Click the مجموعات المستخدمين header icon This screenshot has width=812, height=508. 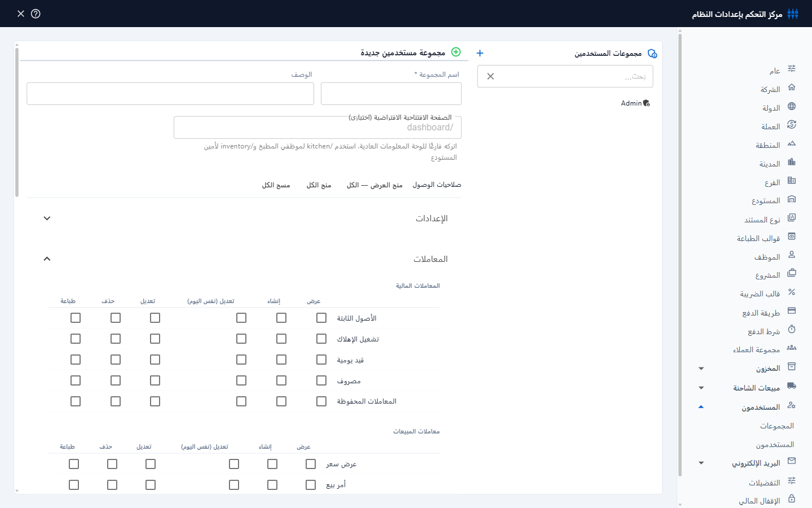652,54
